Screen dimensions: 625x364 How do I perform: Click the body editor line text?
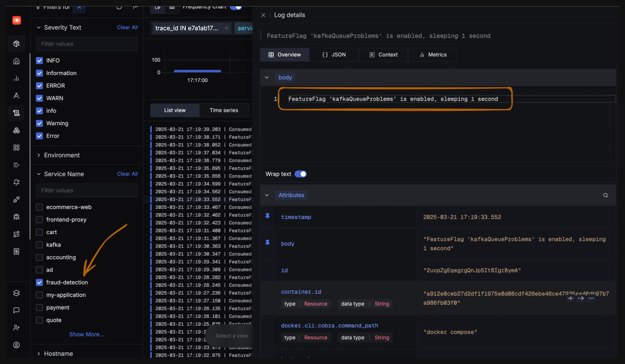(x=393, y=99)
